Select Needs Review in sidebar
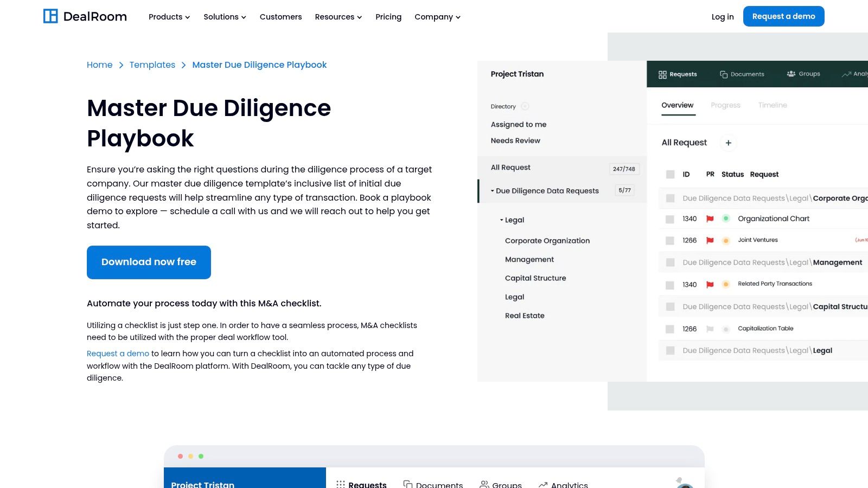This screenshot has height=488, width=868. click(515, 140)
